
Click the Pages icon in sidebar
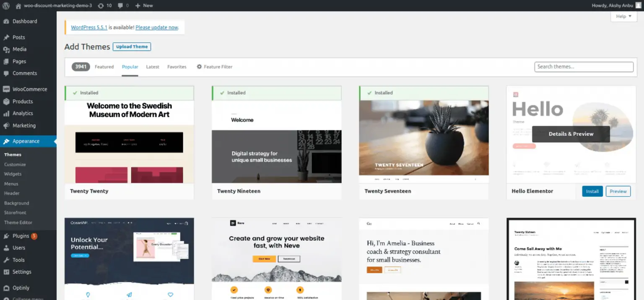[x=6, y=62]
